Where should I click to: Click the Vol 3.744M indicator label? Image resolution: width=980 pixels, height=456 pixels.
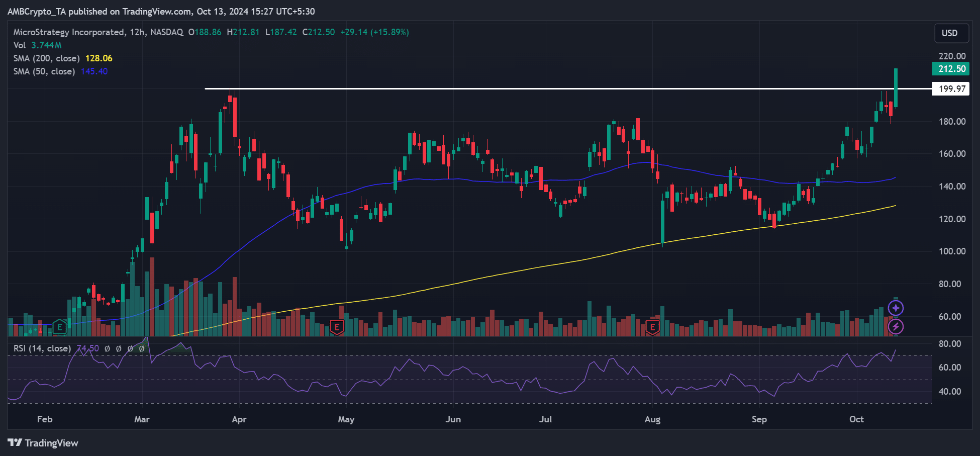tap(38, 45)
